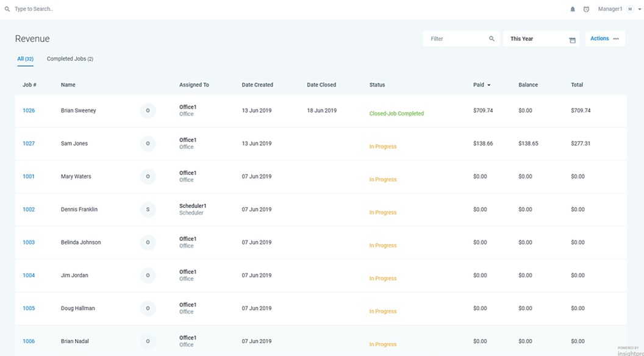Open the This Year date range dropdown

tap(541, 38)
